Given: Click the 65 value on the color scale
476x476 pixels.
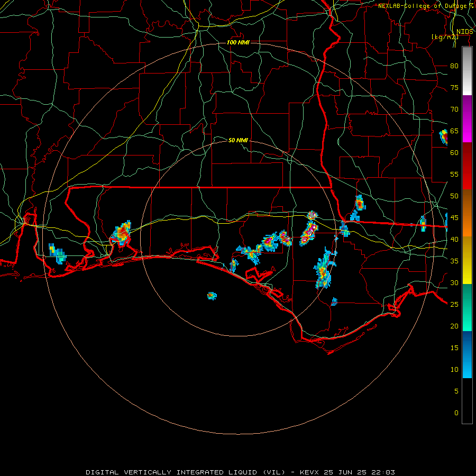Looking at the screenshot, I should (454, 131).
